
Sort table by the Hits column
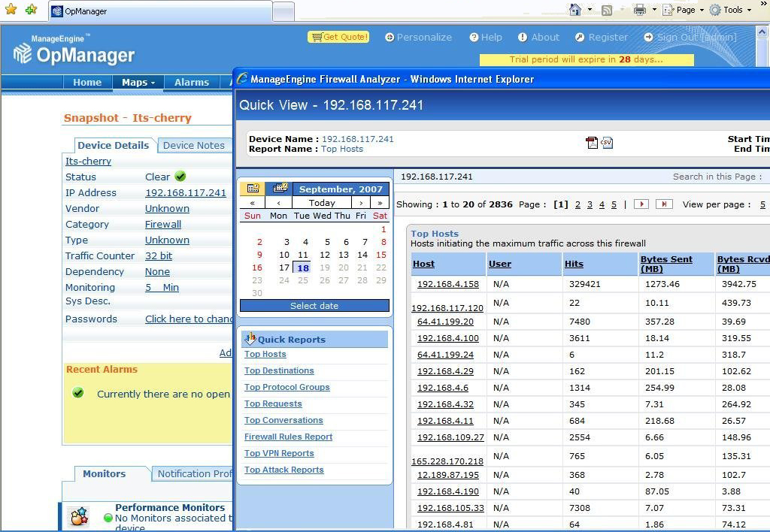pyautogui.click(x=574, y=263)
